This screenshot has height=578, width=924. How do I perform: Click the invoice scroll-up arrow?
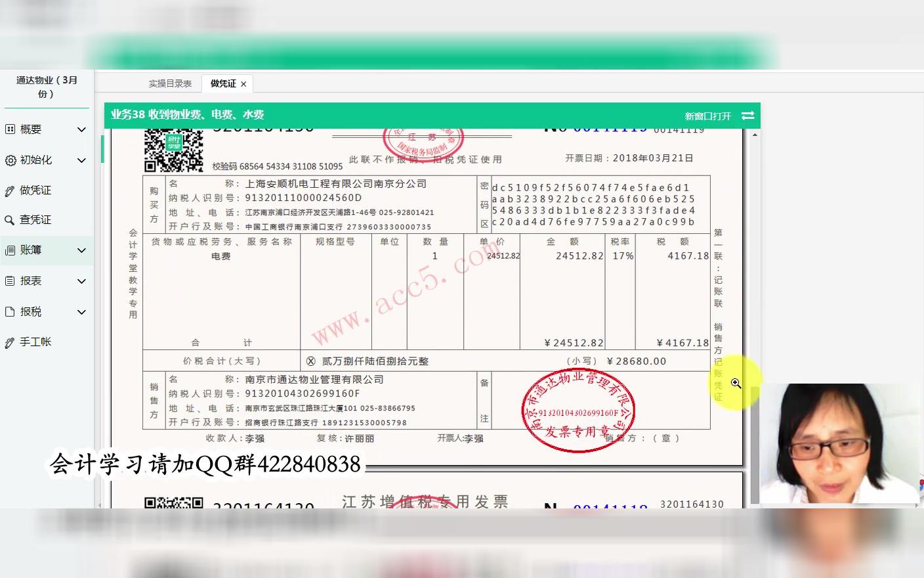tap(755, 135)
